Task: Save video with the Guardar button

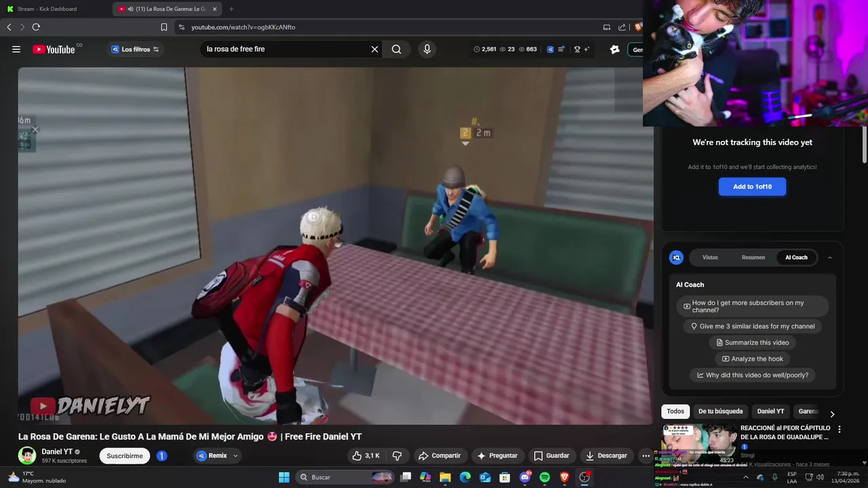Action: pyautogui.click(x=551, y=455)
